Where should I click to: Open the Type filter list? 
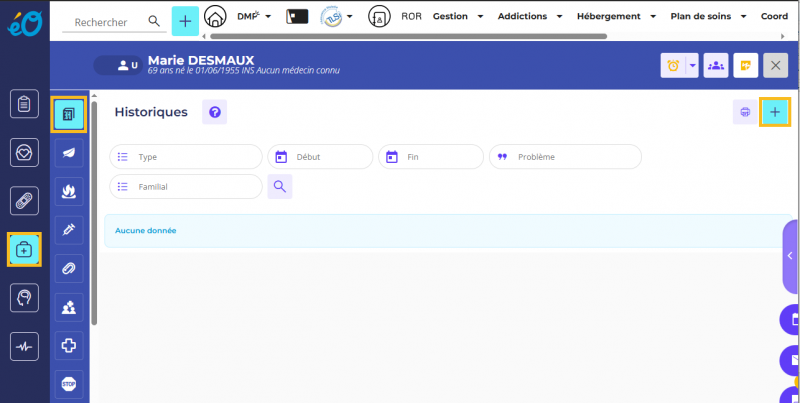(186, 157)
